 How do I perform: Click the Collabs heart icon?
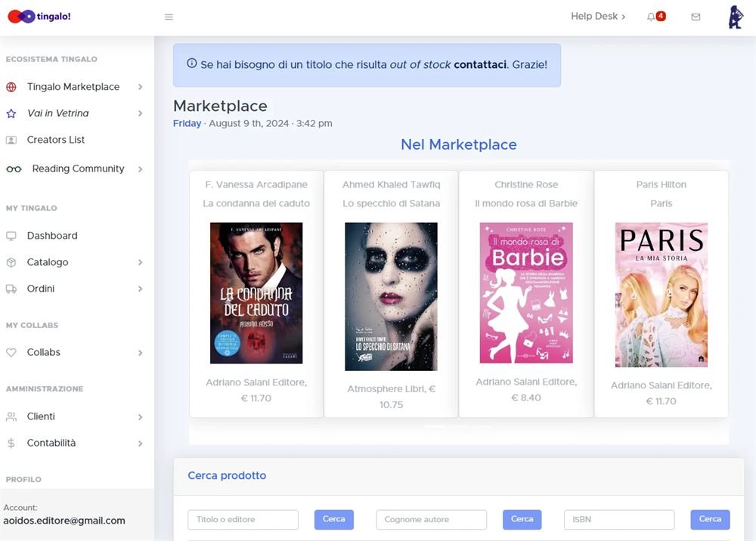[x=11, y=353]
